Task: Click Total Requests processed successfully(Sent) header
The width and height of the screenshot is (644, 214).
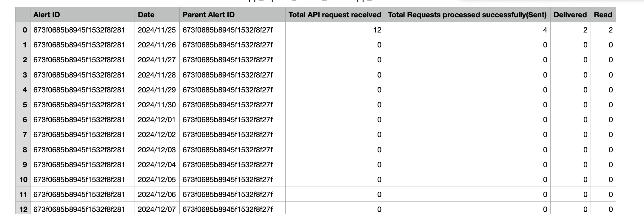Action: pos(467,15)
